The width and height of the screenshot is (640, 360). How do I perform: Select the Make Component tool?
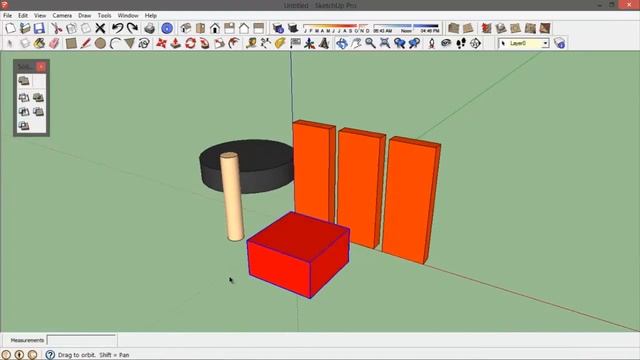click(25, 43)
